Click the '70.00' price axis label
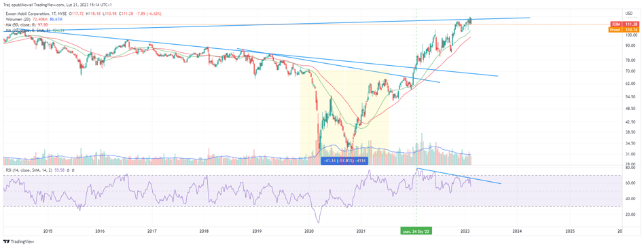644x247 pixels. point(630,71)
